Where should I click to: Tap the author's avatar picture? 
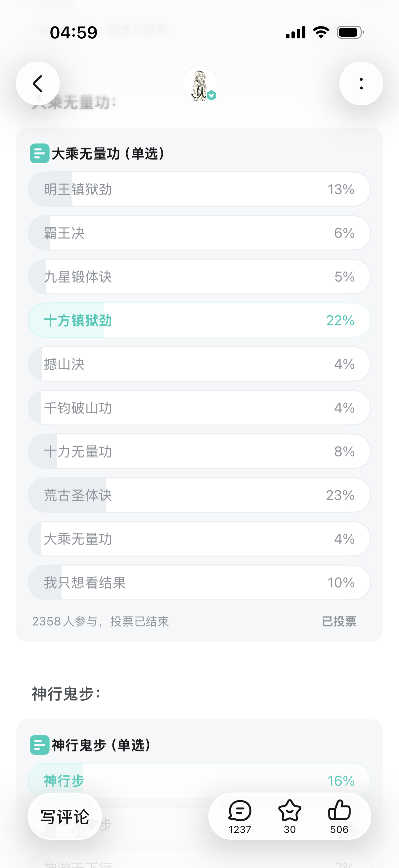pos(199,83)
